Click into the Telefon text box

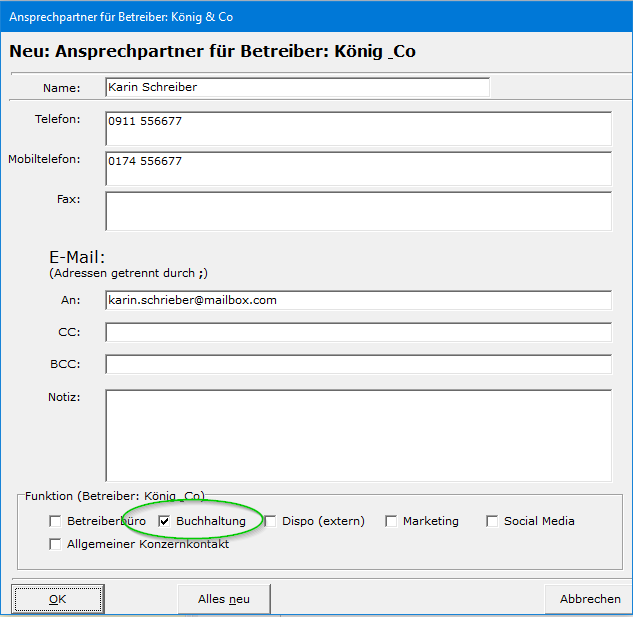click(357, 128)
